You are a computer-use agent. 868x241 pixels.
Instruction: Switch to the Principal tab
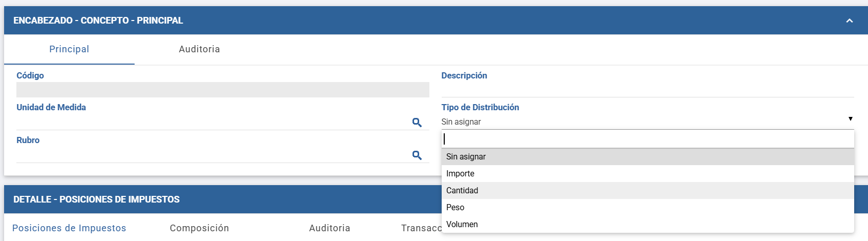click(x=69, y=49)
